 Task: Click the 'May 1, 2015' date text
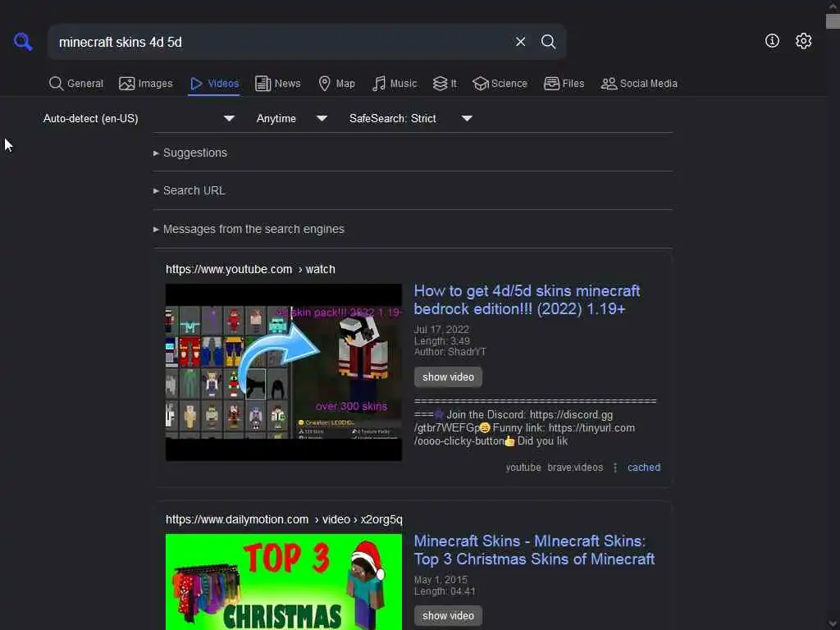tap(441, 580)
